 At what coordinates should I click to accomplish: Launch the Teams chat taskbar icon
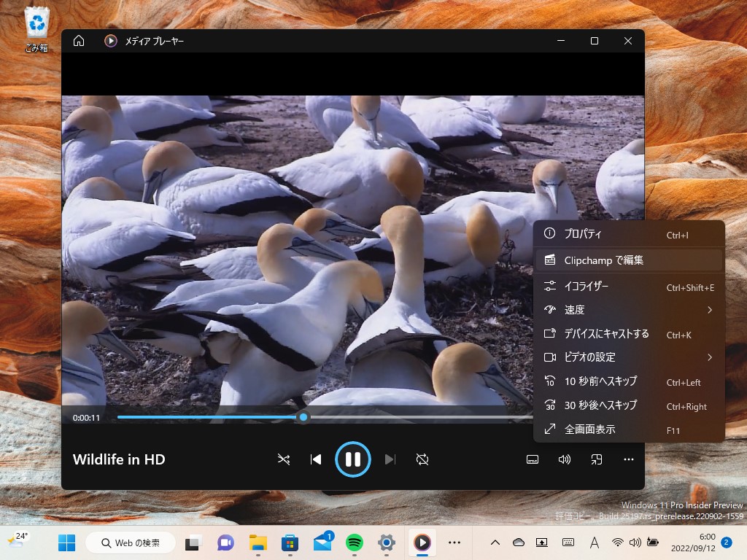pyautogui.click(x=225, y=542)
